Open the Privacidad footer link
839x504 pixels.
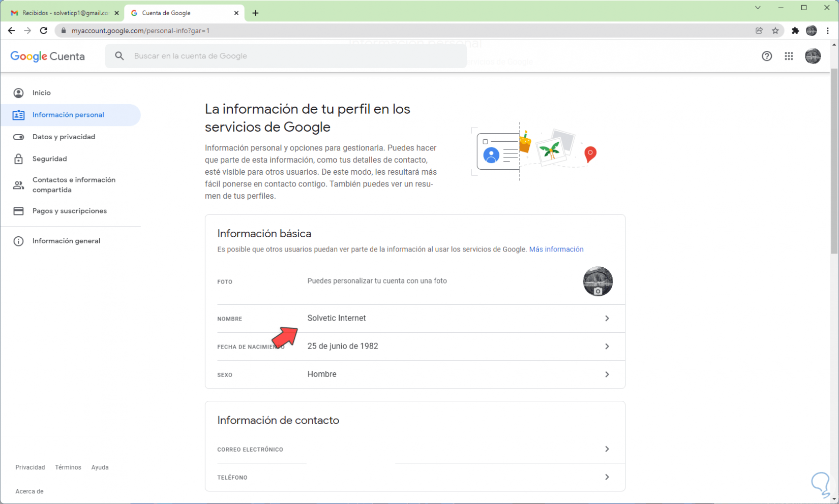[x=30, y=467]
